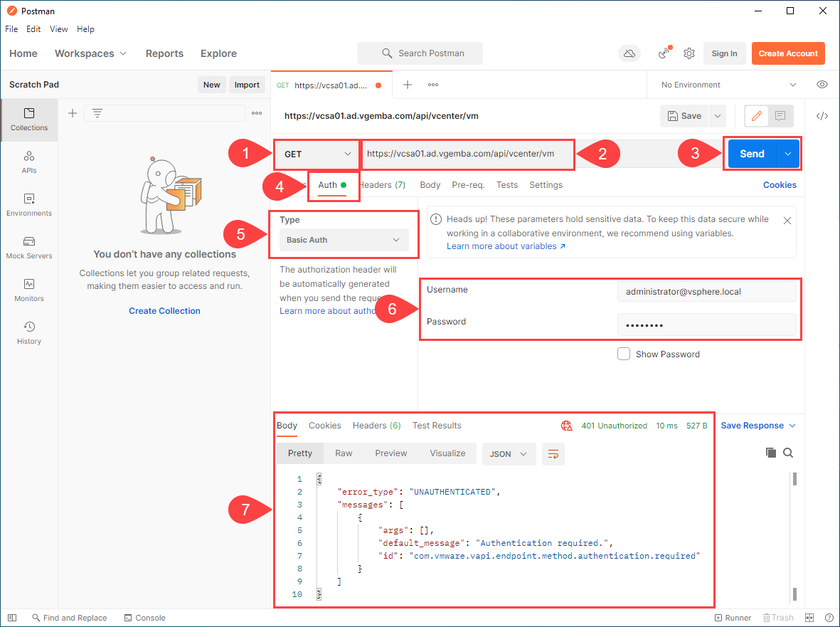This screenshot has width=840, height=627.
Task: Select the Raw response view
Action: (344, 453)
